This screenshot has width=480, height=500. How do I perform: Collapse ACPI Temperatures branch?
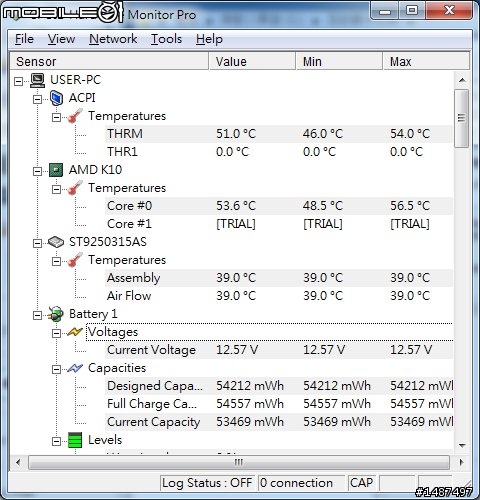click(57, 117)
